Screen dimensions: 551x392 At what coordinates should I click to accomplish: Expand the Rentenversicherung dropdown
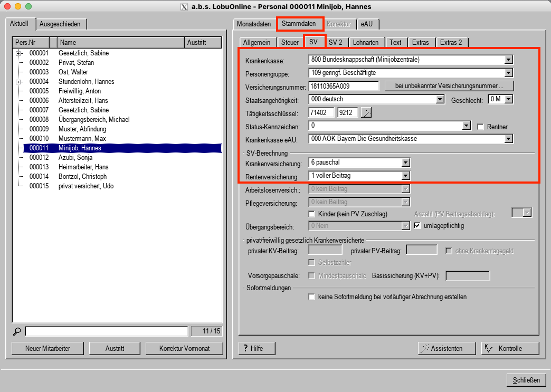(405, 176)
